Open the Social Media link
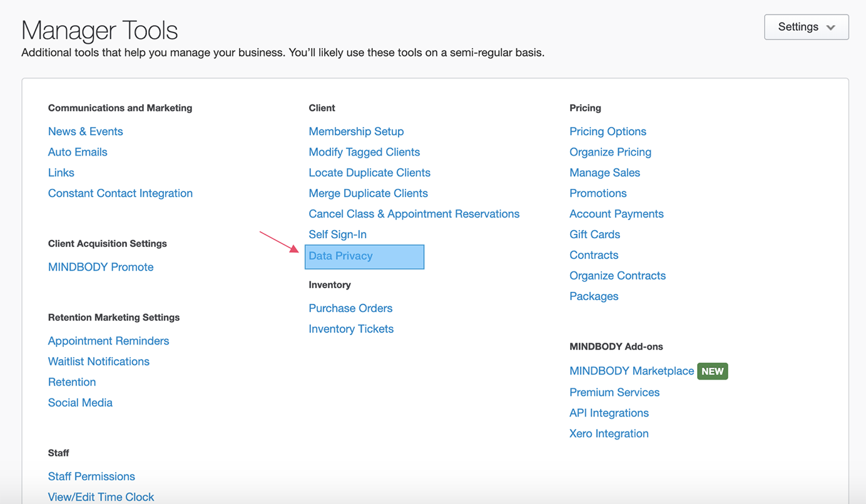Image resolution: width=866 pixels, height=504 pixels. 80,403
